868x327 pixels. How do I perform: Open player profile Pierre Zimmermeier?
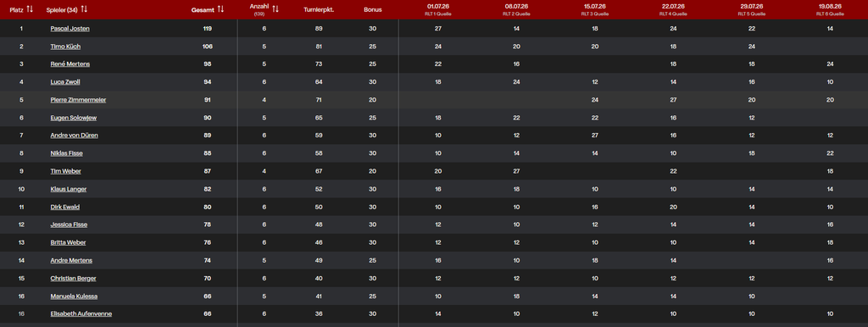[78, 100]
